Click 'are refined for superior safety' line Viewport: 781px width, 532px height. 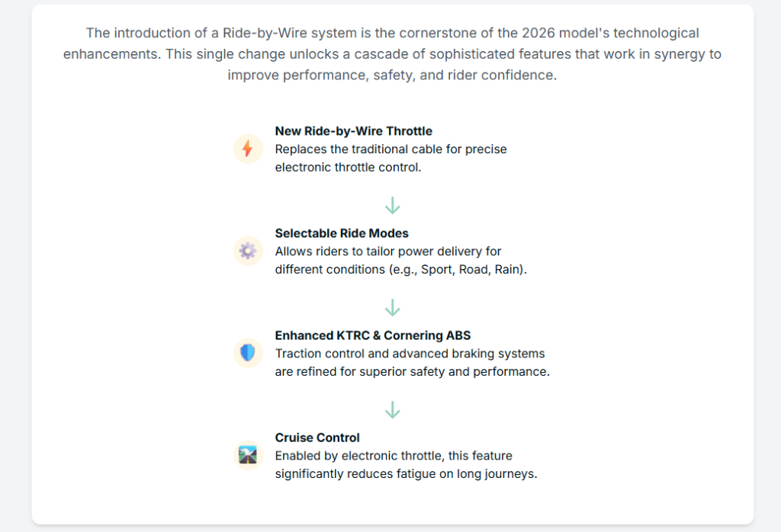coord(412,372)
